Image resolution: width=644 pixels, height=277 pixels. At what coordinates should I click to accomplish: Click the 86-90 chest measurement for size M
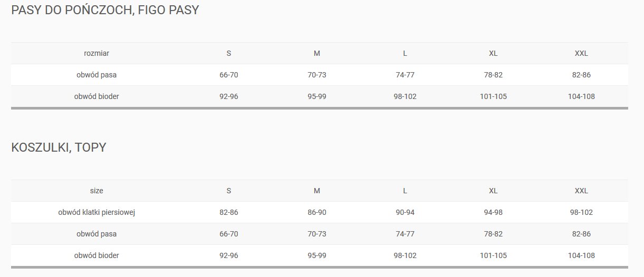click(x=317, y=212)
